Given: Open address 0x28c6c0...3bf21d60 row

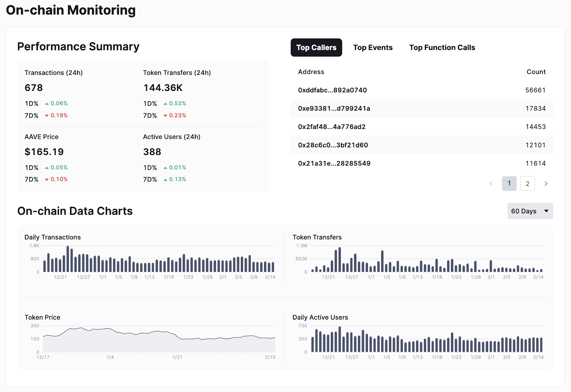Looking at the screenshot, I should [422, 145].
